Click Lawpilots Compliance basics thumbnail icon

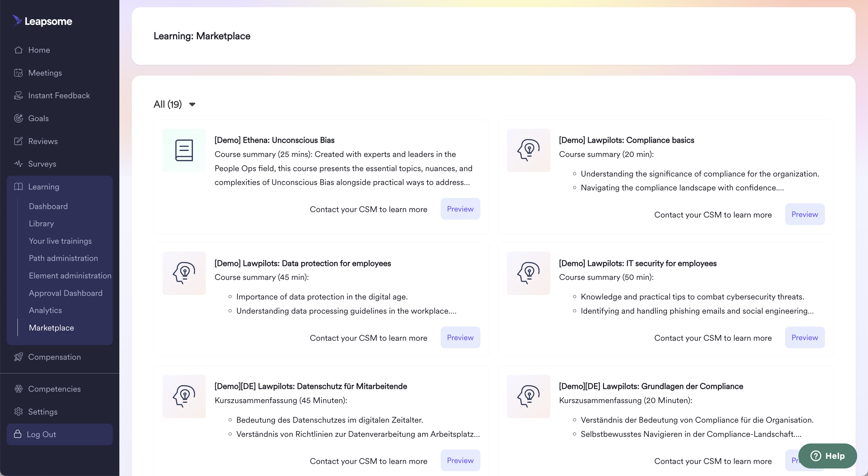point(528,150)
